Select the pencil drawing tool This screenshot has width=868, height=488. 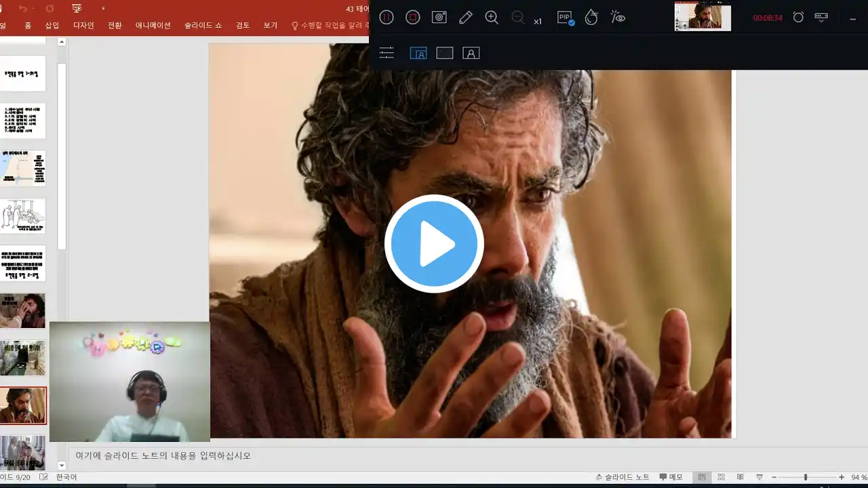466,18
